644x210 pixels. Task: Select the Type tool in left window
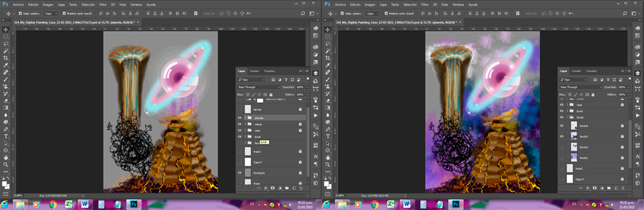point(6,136)
